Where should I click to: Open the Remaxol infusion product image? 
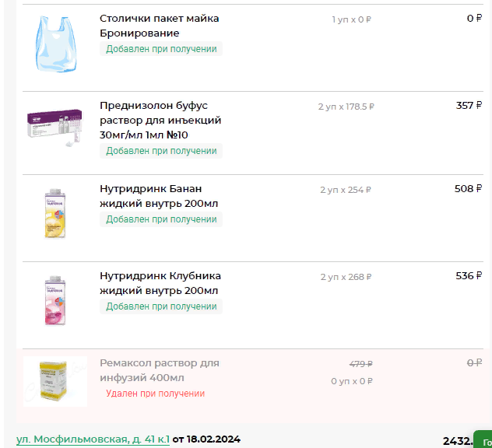(54, 381)
